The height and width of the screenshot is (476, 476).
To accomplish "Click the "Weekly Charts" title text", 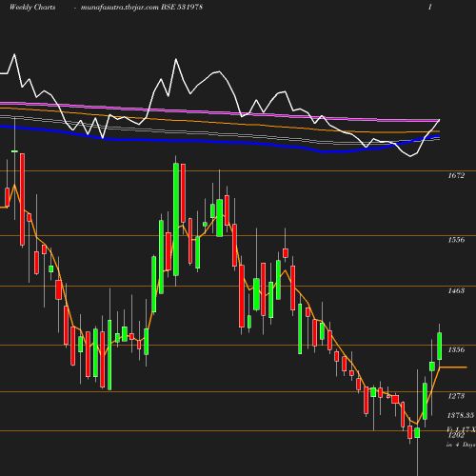I will point(32,8).
